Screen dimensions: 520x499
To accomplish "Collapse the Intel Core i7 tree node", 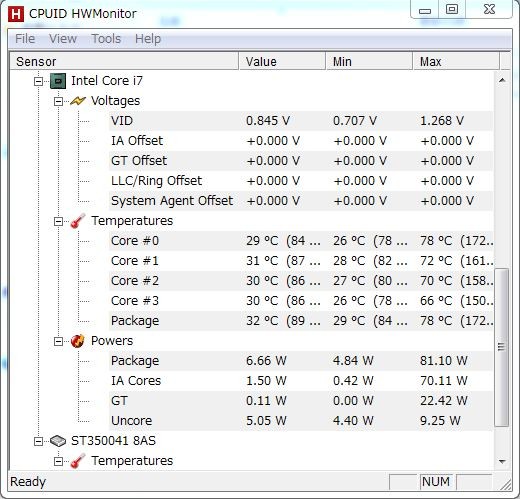I will tap(38, 81).
